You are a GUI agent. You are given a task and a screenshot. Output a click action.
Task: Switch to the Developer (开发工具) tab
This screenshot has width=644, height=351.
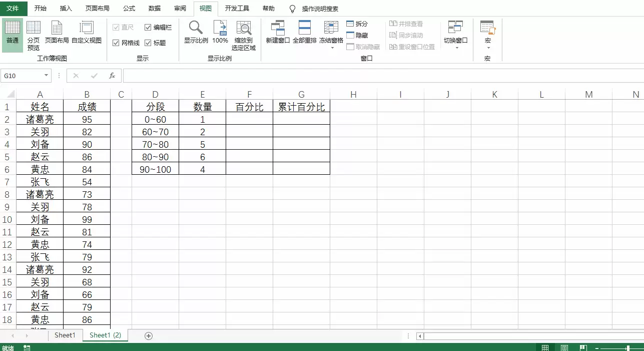click(237, 9)
